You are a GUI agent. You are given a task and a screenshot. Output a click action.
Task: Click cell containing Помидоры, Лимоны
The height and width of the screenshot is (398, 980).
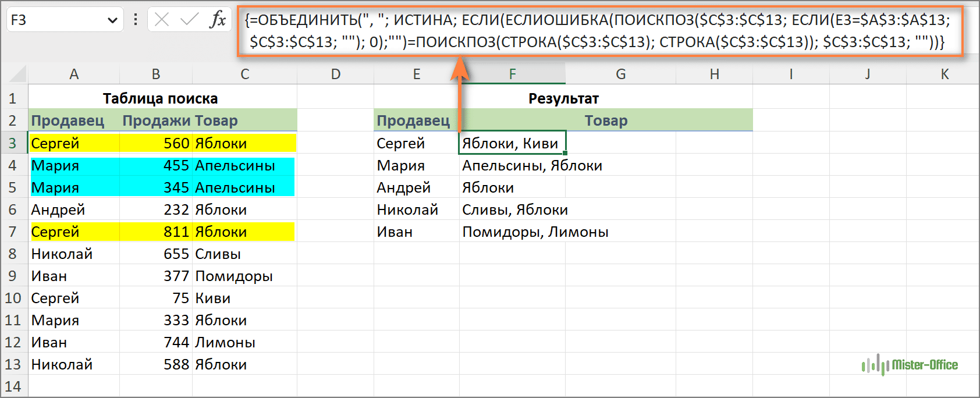[535, 232]
